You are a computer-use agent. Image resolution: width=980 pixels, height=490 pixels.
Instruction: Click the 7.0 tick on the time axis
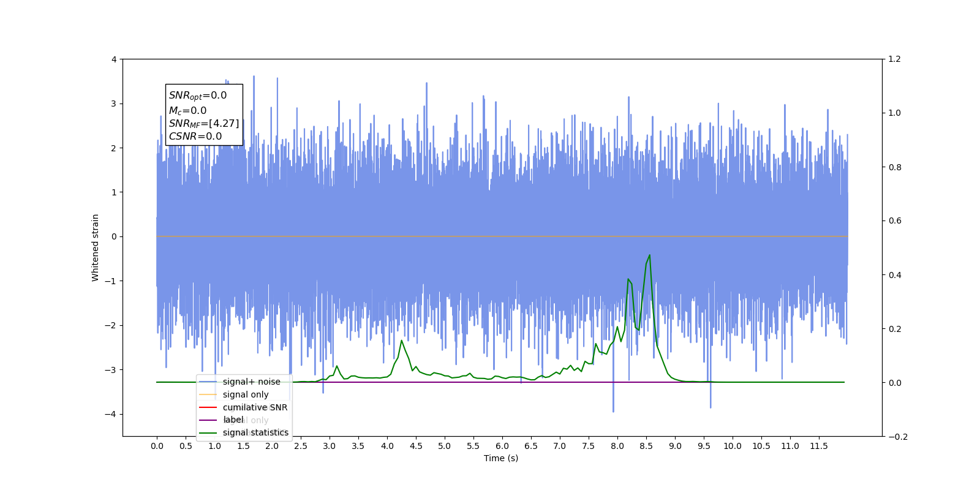pyautogui.click(x=560, y=446)
